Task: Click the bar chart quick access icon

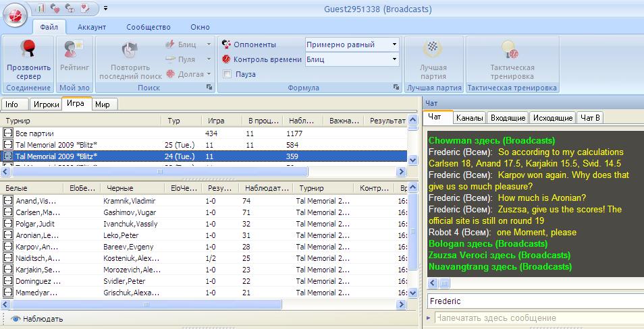Action: point(40,8)
